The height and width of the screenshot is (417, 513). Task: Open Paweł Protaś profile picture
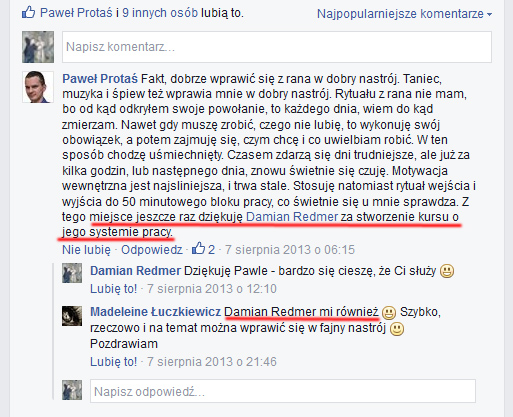point(38,87)
